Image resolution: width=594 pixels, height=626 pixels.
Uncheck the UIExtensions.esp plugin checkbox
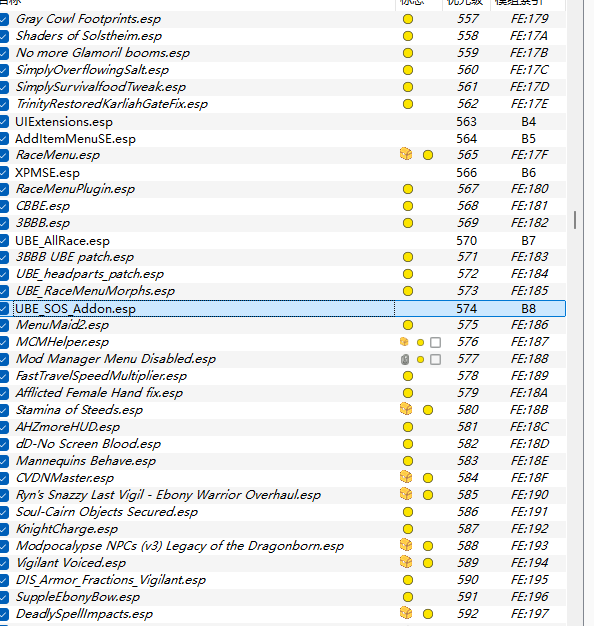4,121
